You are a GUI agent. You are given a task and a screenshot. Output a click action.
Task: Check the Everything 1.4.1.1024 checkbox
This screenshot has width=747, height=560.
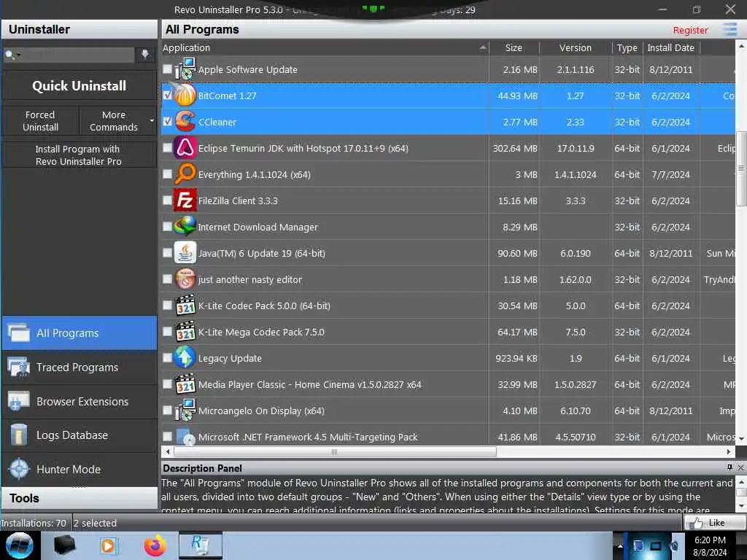167,174
